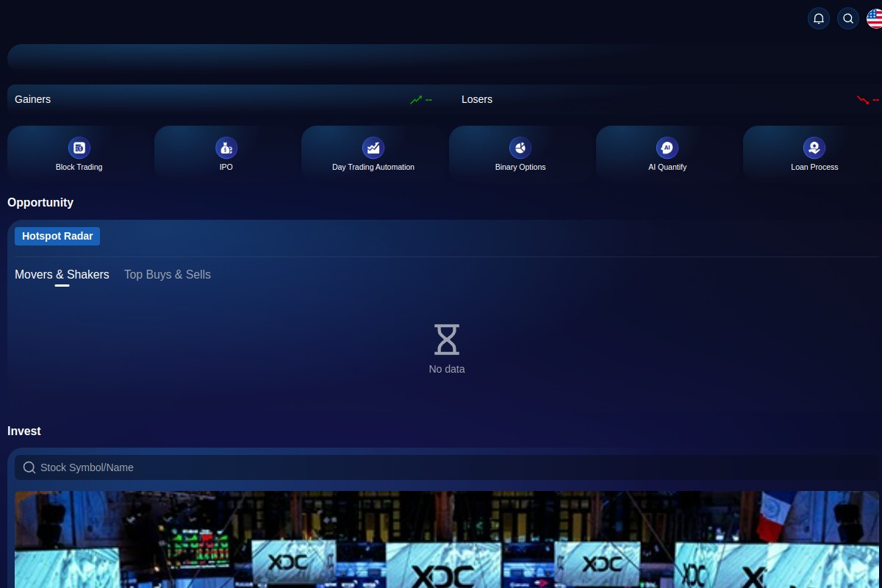Open the AI Quantify icon
The width and height of the screenshot is (882, 588).
point(667,148)
